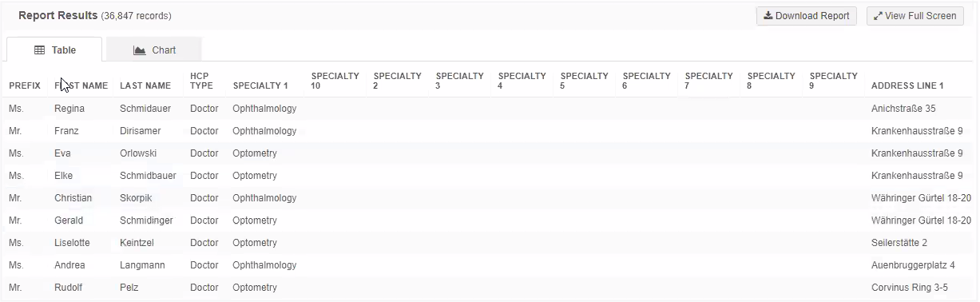Select the Table tab
980x302 pixels.
pyautogui.click(x=54, y=50)
